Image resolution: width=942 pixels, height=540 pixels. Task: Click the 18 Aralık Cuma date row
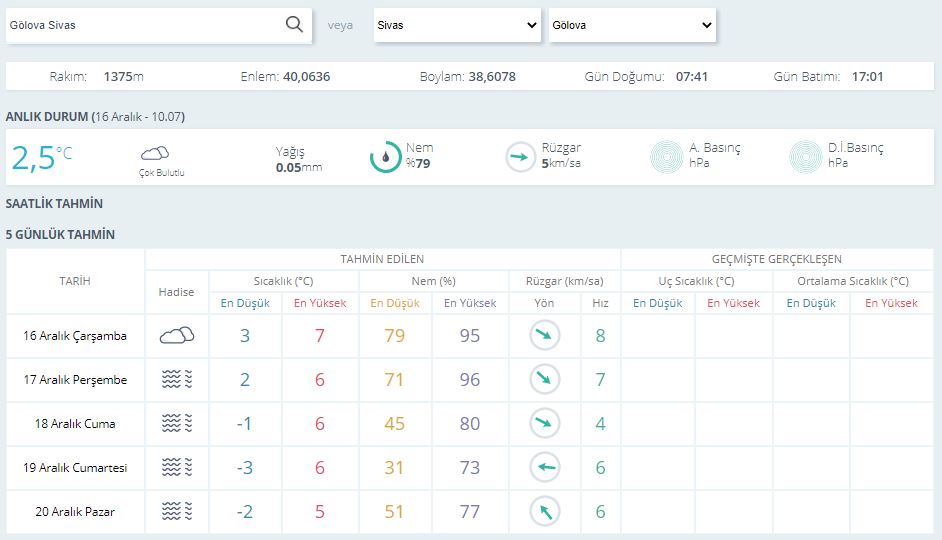pyautogui.click(x=75, y=424)
